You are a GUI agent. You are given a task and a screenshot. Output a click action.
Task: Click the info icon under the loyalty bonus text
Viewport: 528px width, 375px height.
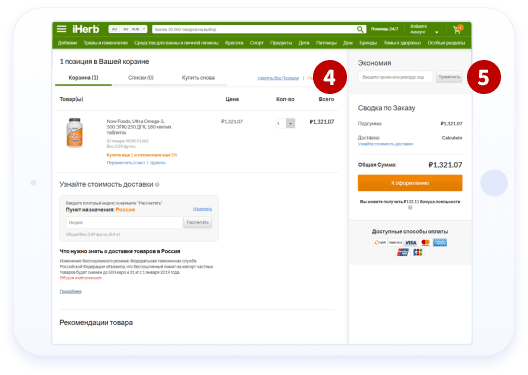[410, 207]
